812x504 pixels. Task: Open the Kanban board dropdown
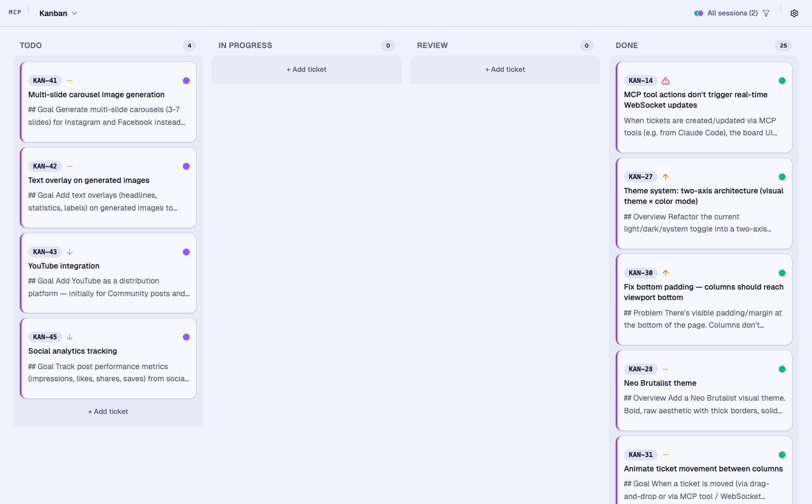pos(58,13)
